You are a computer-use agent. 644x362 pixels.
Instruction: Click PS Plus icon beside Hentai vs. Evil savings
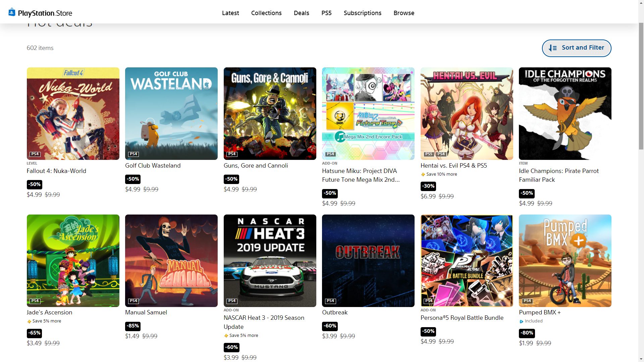[423, 174]
